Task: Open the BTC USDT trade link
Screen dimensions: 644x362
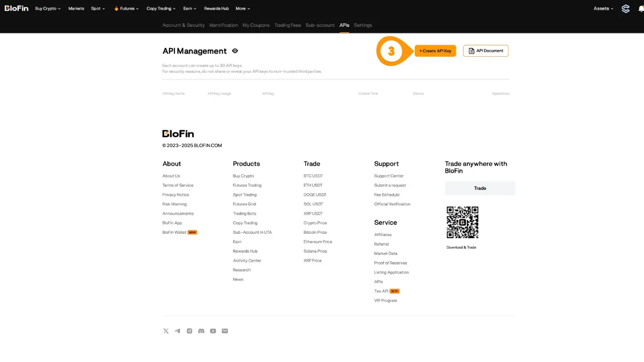Action: click(x=313, y=176)
